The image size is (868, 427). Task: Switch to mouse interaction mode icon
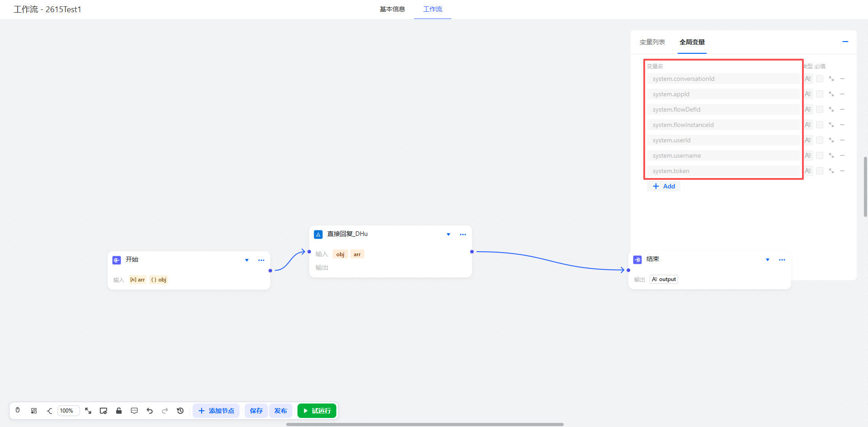18,410
